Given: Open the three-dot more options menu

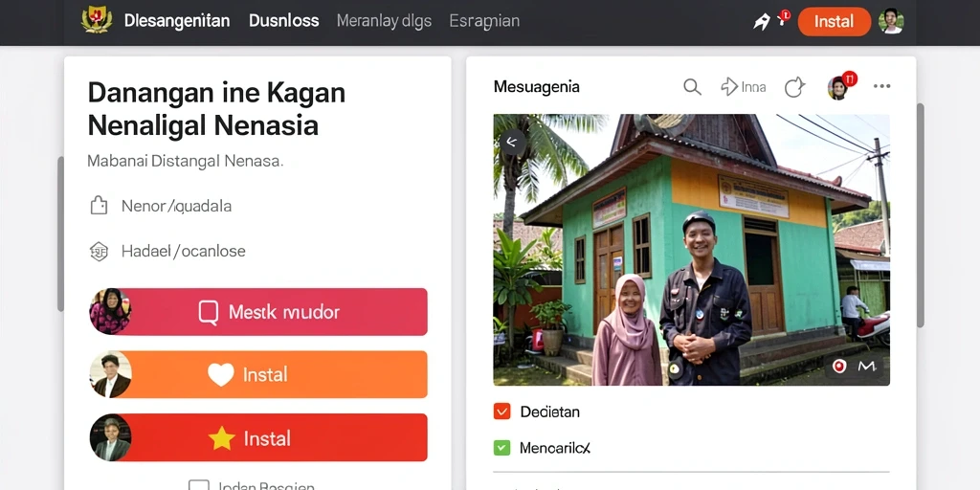Looking at the screenshot, I should point(881,86).
